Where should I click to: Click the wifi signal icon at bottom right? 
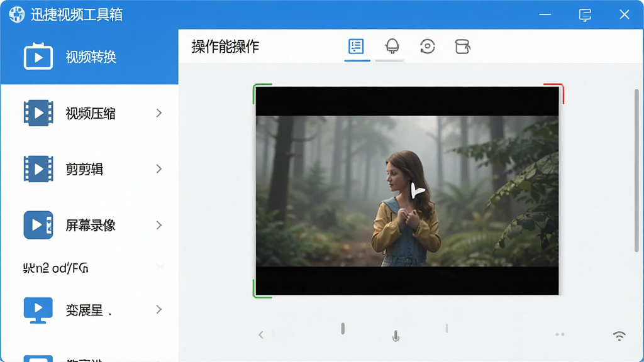(619, 336)
